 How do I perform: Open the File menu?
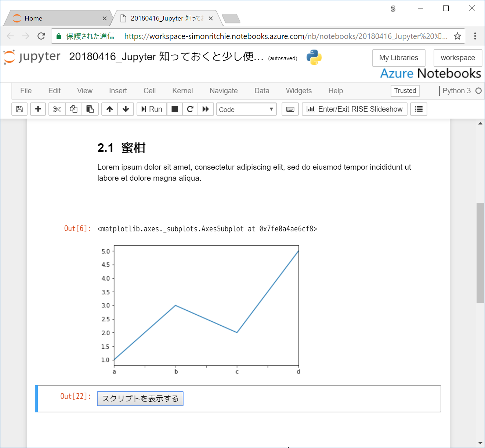tap(26, 91)
